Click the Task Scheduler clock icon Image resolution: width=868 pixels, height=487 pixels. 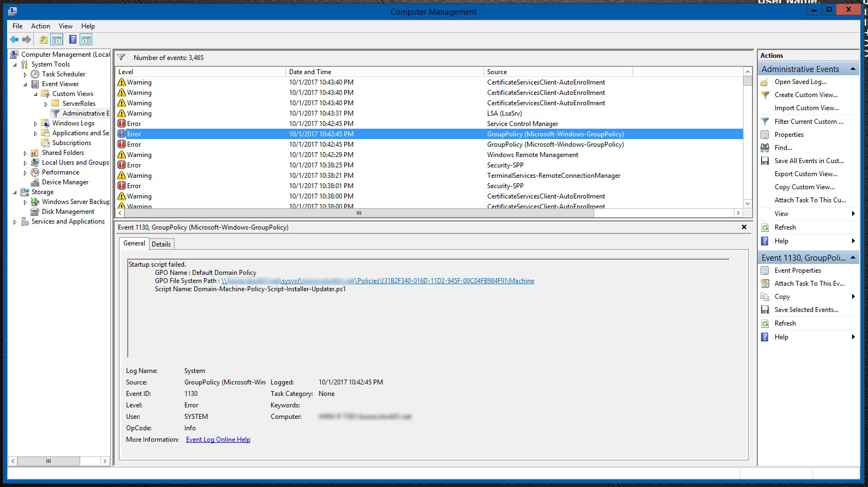click(x=35, y=74)
